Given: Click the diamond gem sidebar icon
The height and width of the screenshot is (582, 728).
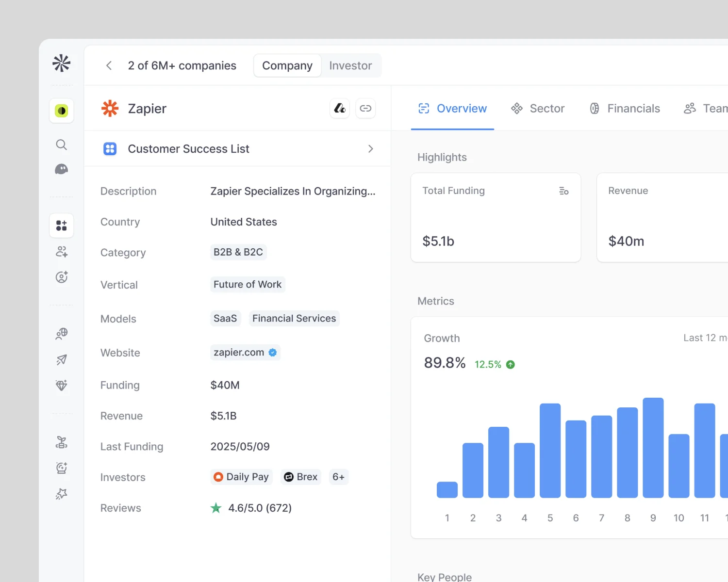Looking at the screenshot, I should [62, 385].
